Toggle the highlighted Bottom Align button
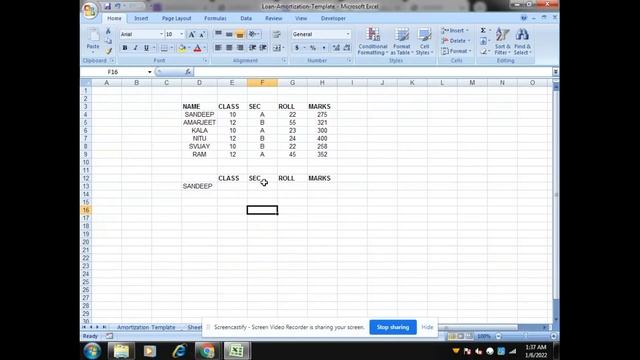The height and width of the screenshot is (360, 640). [240, 34]
